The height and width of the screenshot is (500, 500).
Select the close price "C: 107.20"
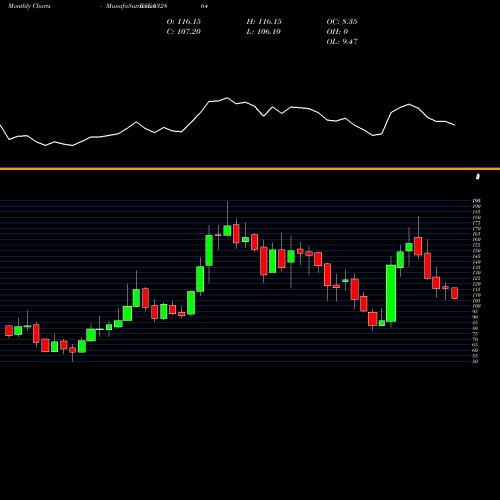point(184,32)
